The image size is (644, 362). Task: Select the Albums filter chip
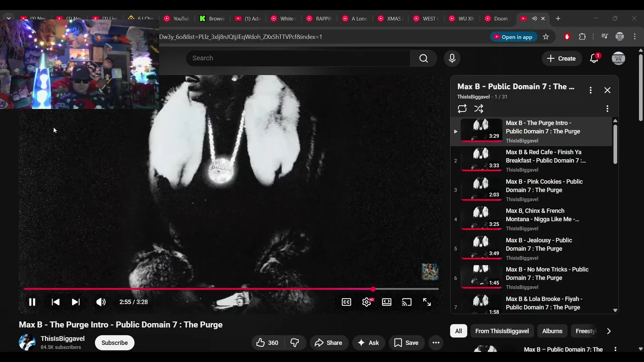(x=552, y=331)
